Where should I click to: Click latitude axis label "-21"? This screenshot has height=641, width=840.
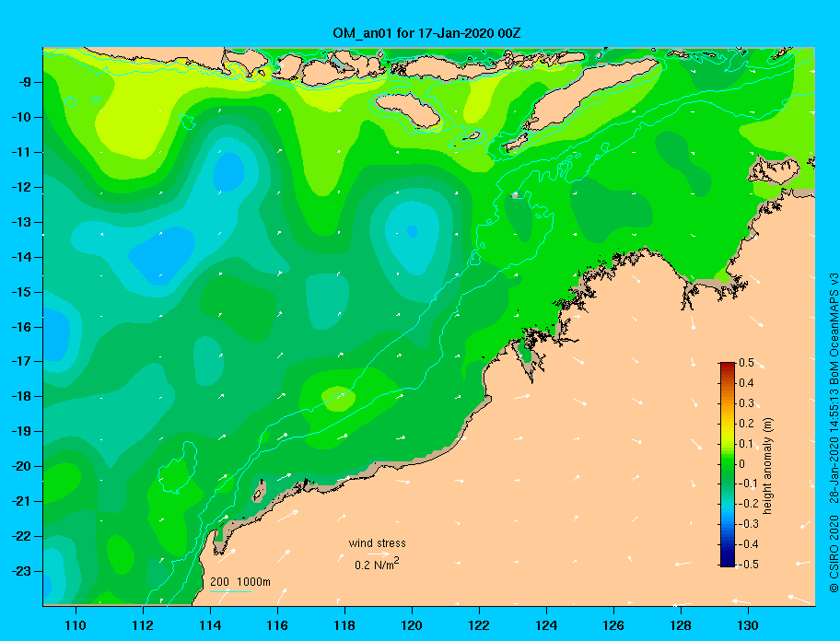point(20,502)
